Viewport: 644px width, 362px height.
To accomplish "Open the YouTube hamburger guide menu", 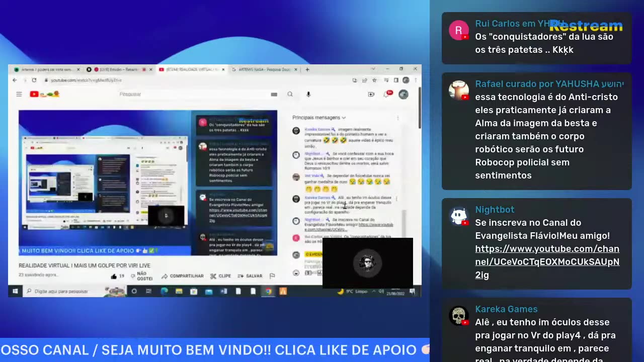I will click(19, 94).
